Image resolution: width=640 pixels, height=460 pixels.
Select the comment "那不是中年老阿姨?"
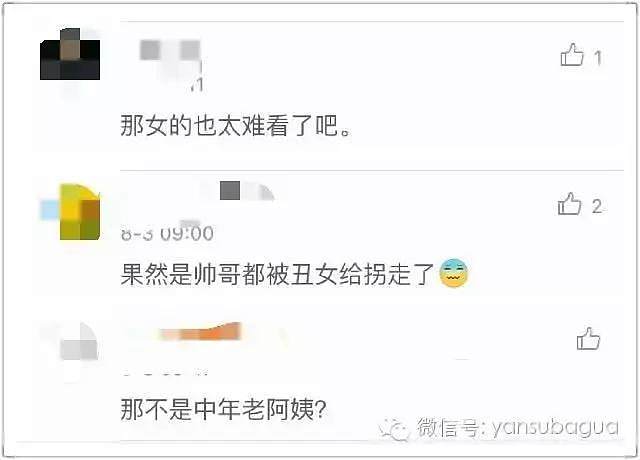tap(224, 409)
